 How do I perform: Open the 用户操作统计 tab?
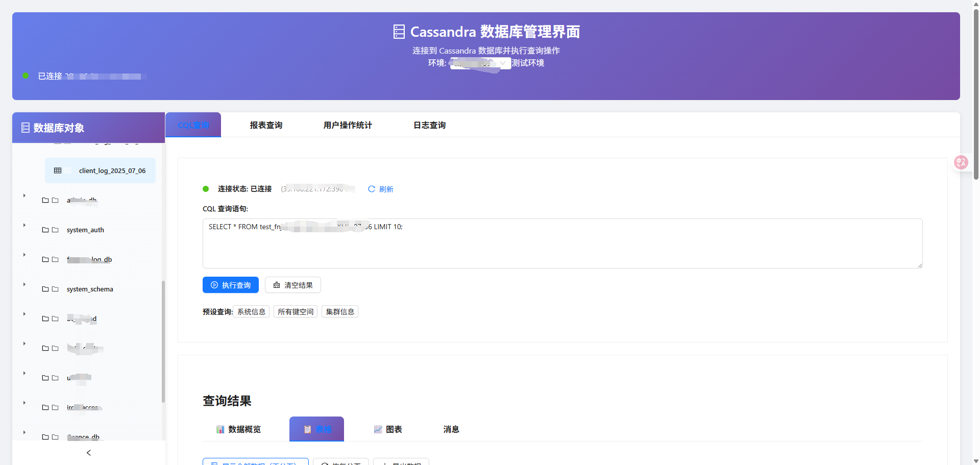click(348, 125)
